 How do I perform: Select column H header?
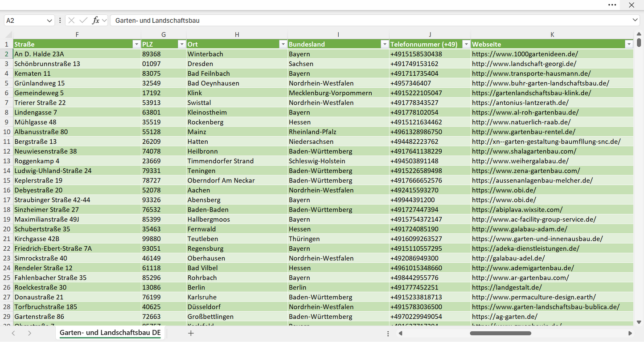(x=237, y=35)
